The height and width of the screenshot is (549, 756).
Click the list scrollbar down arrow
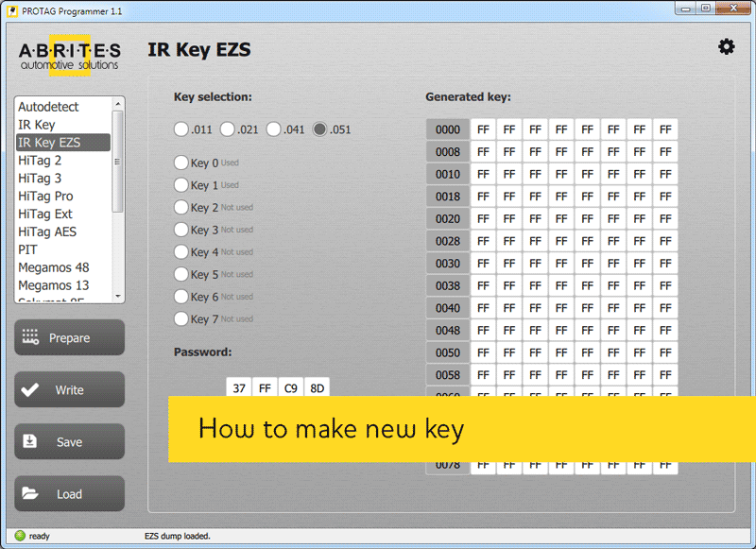click(117, 296)
